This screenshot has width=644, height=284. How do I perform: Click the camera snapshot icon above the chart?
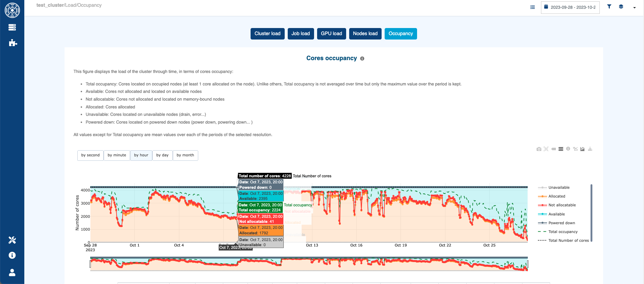click(539, 149)
